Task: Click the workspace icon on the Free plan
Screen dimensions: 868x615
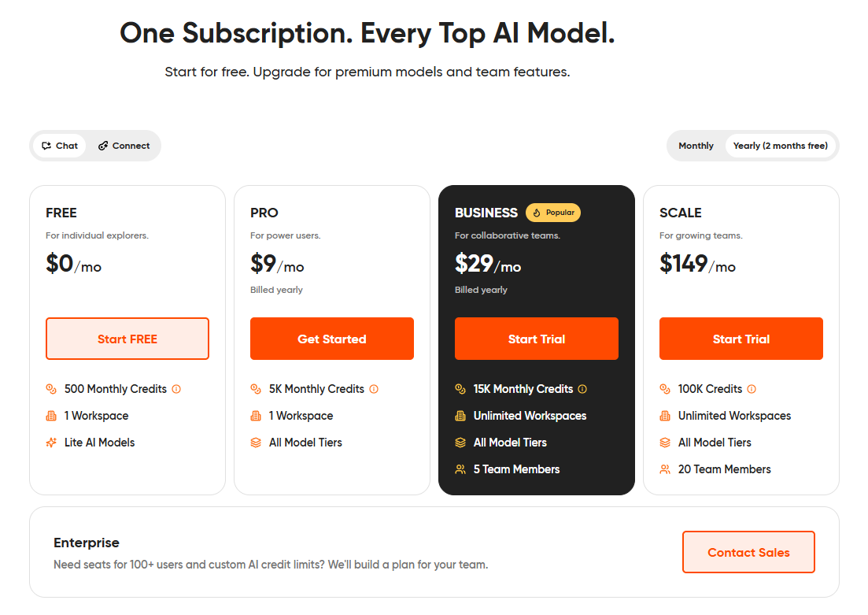Action: click(50, 415)
